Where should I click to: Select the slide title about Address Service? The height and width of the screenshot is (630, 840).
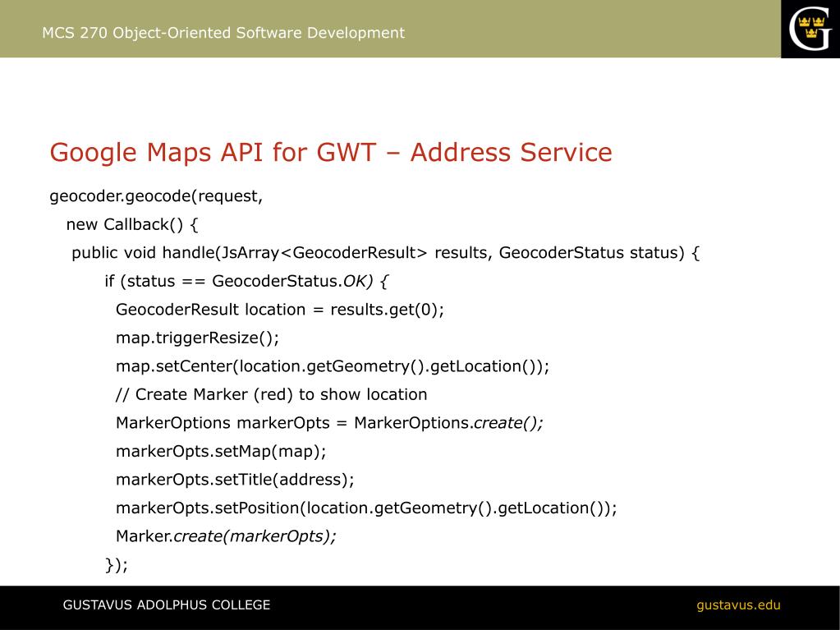click(331, 152)
